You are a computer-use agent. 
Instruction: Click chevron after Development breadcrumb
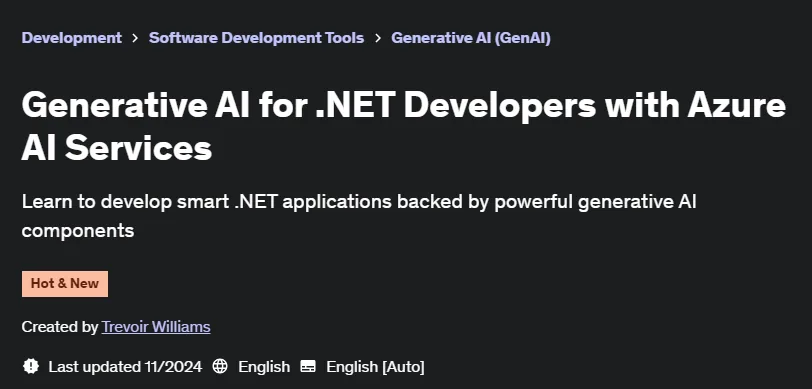[135, 38]
